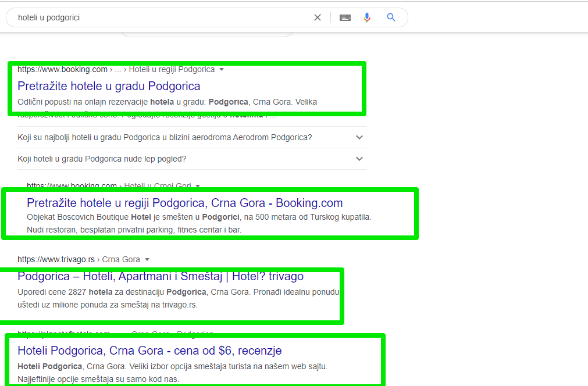Viewport: 588px width, 386px height.
Task: Open the dropdown arrow next to 'Hoteli u regiji Podgorica'
Action: [x=221, y=70]
